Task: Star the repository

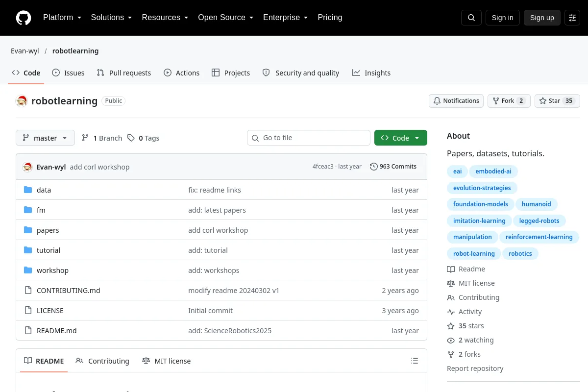Action: (x=557, y=101)
